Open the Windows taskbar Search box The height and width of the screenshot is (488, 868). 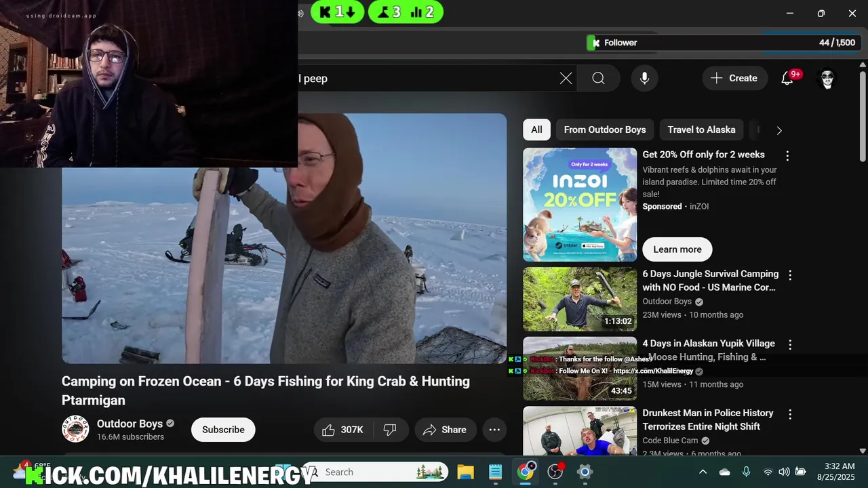click(x=375, y=472)
